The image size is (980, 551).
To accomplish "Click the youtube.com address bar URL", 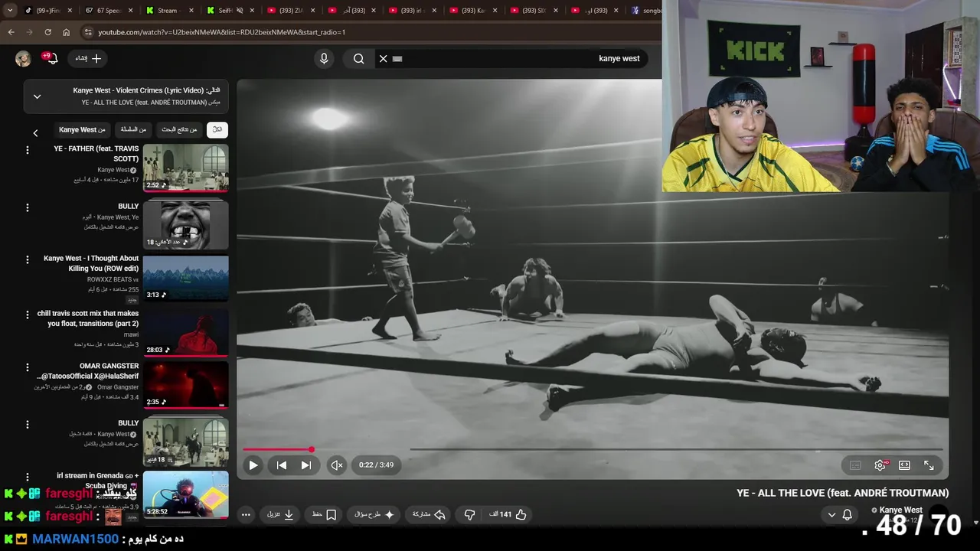I will pyautogui.click(x=221, y=32).
